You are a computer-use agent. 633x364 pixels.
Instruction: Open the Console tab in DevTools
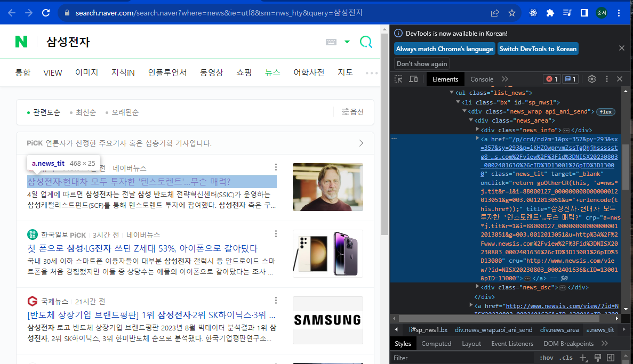[x=482, y=79]
